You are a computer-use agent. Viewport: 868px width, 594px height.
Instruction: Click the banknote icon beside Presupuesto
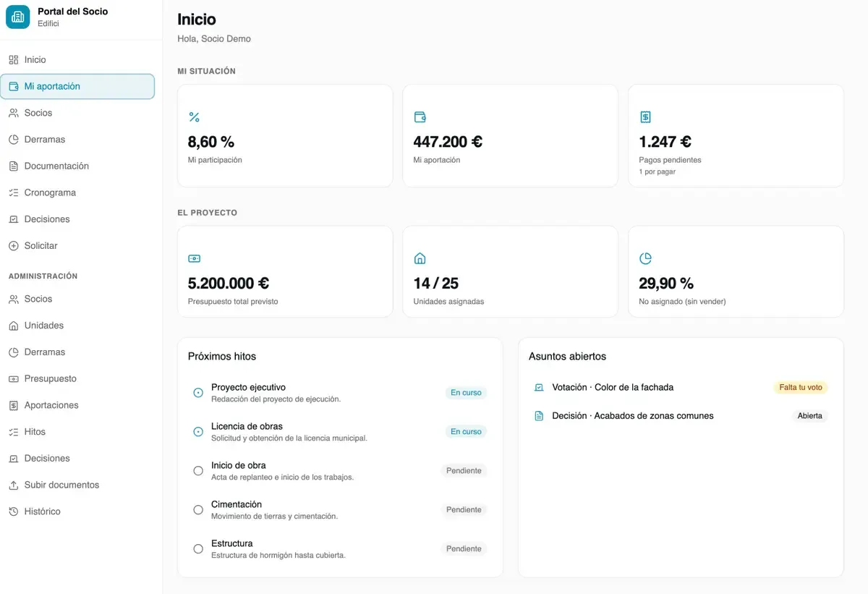coord(14,379)
